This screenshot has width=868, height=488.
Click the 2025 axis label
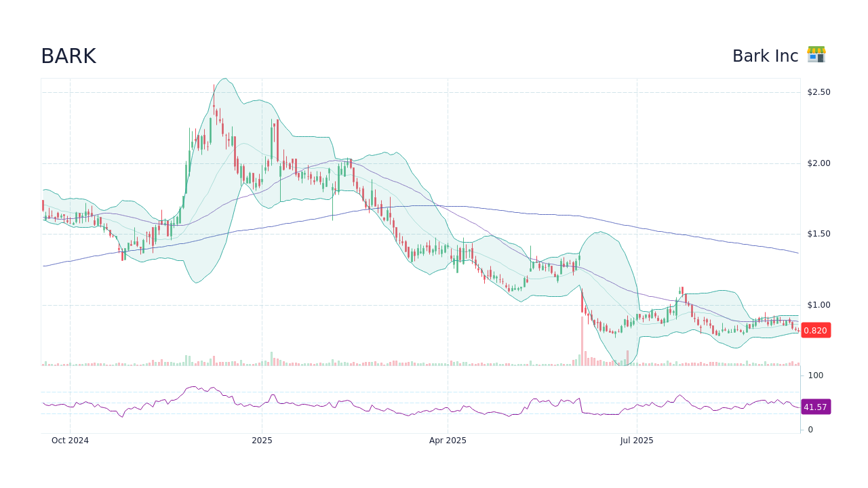262,440
